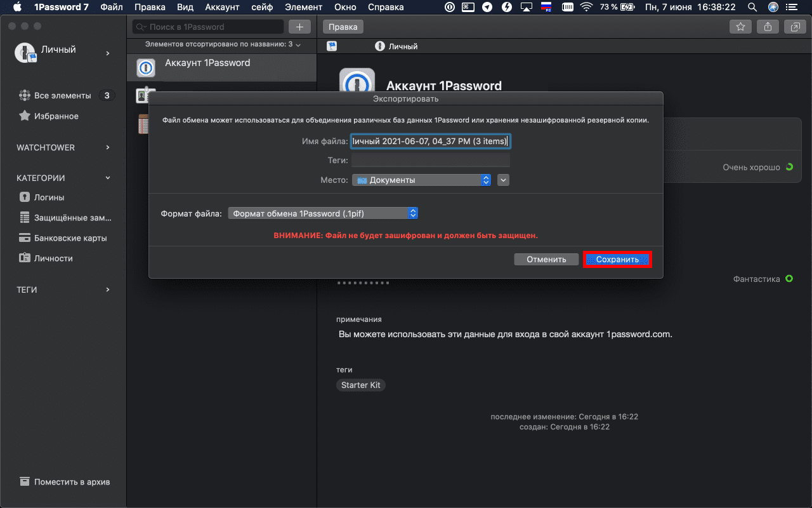Image resolution: width=812 pixels, height=508 pixels.
Task: Click the Теги input field
Action: pos(431,161)
